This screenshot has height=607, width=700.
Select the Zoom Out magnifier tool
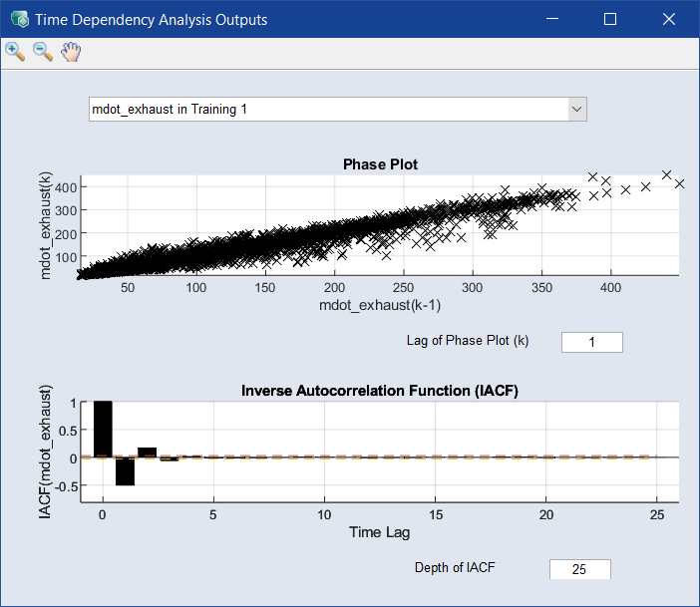(43, 52)
